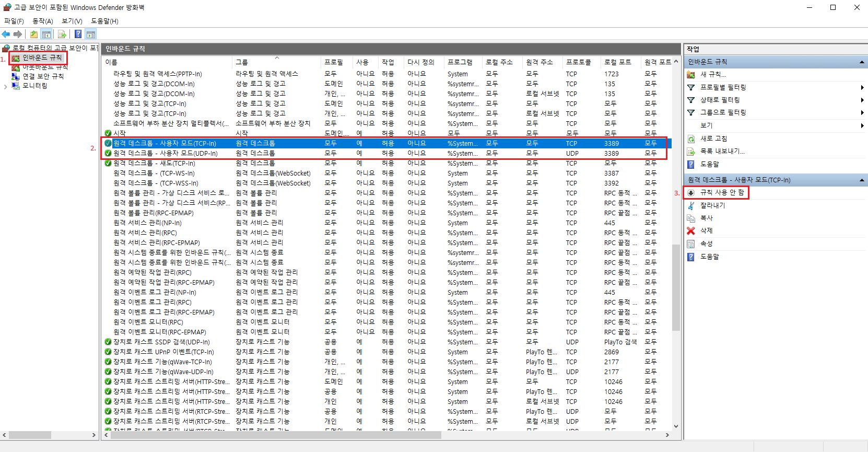Open the 파일(F) menu
This screenshot has width=868, height=452.
14,21
